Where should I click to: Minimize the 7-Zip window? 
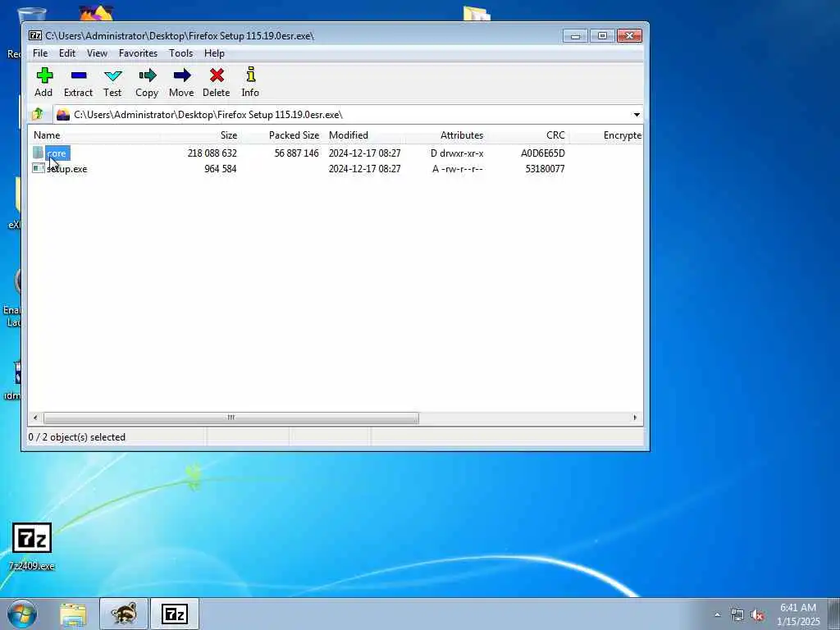coord(575,36)
